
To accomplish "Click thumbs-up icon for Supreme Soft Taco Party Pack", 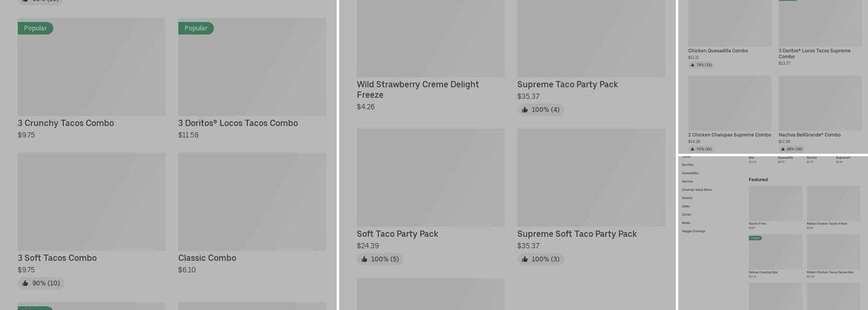I will 525,259.
